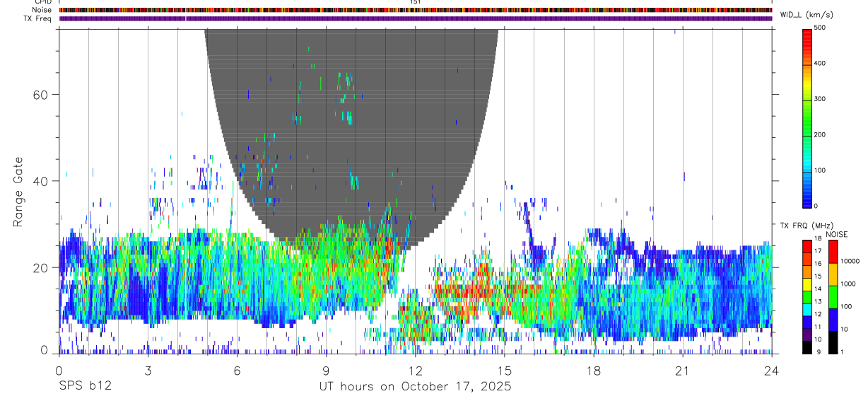Click the NOISE level color bar

coord(833,297)
